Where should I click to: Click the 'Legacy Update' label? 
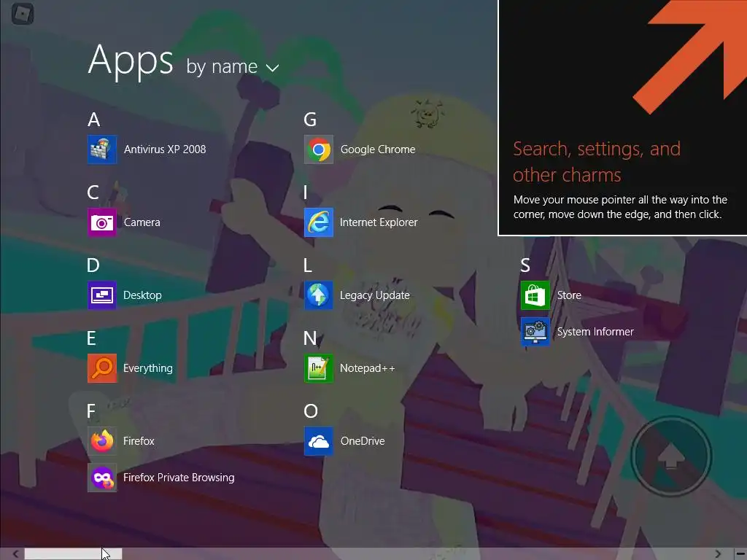click(x=375, y=295)
